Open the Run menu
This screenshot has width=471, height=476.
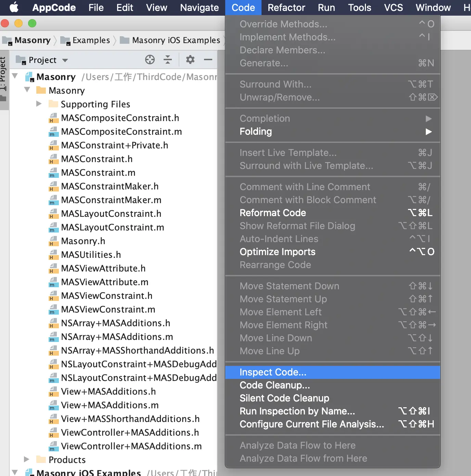(327, 8)
